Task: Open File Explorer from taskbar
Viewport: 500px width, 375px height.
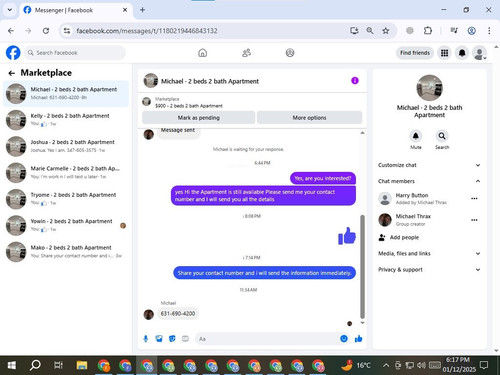Action: tap(82, 365)
